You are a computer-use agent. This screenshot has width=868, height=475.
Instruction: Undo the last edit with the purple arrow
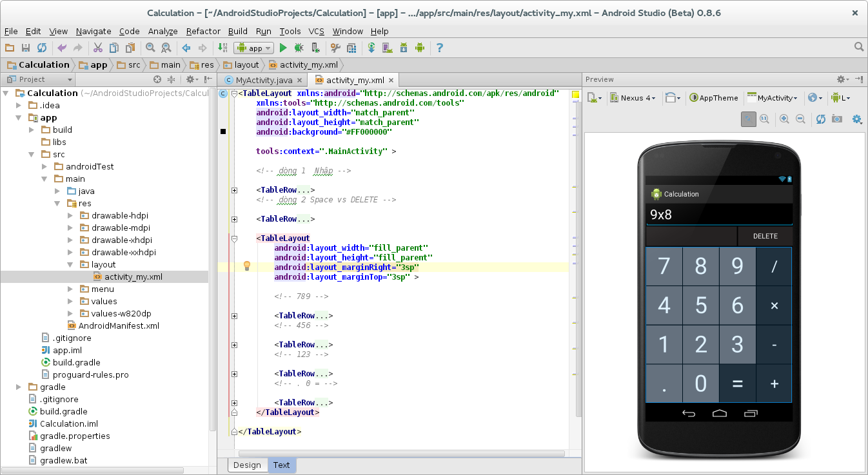tap(62, 47)
